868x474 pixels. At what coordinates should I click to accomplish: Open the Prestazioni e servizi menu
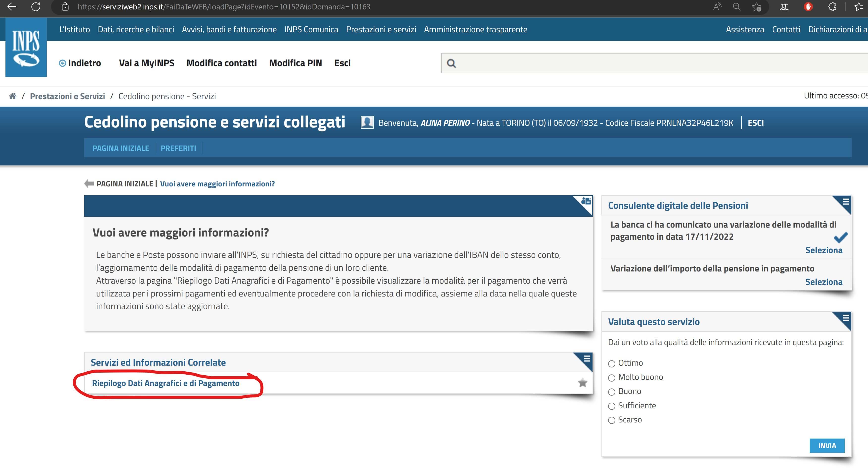(381, 29)
